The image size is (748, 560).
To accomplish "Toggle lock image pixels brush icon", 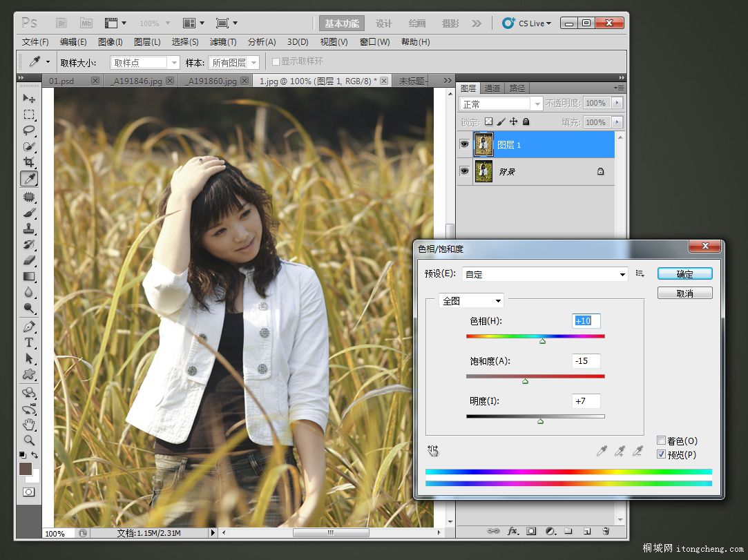I will pos(501,122).
